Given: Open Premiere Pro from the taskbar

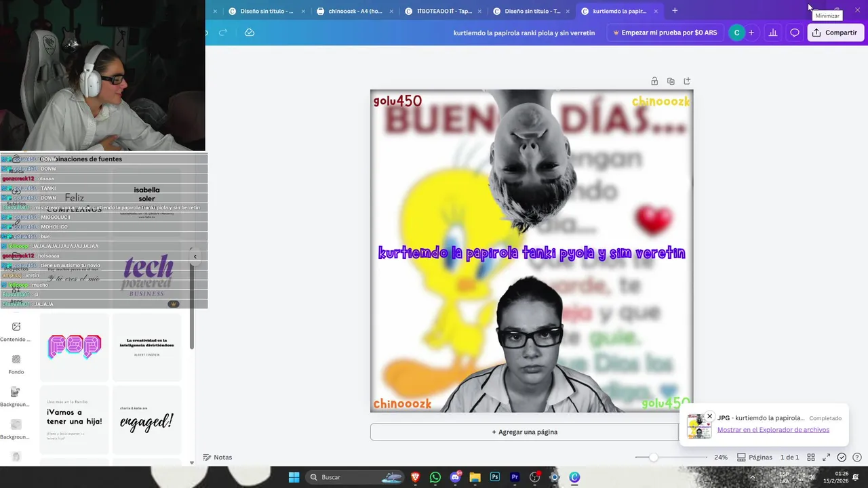Looking at the screenshot, I should (x=515, y=477).
